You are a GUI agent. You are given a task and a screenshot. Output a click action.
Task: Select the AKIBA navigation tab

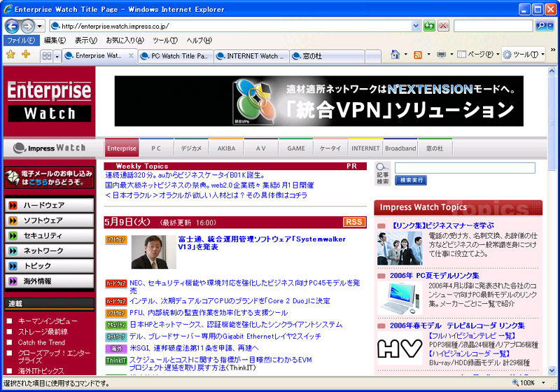[226, 148]
